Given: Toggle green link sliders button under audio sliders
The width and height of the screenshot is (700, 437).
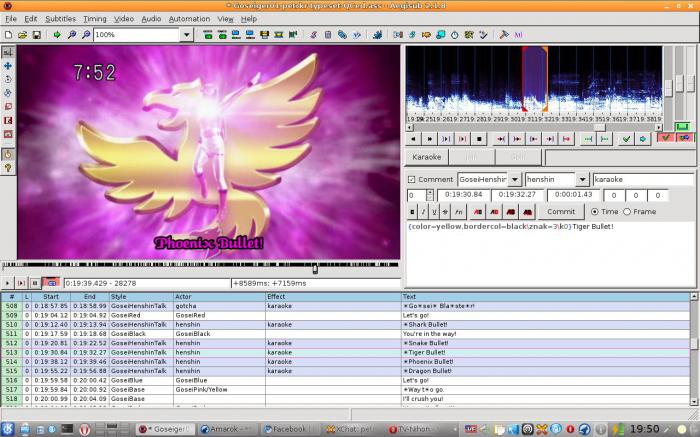Looking at the screenshot, I should pos(682,127).
